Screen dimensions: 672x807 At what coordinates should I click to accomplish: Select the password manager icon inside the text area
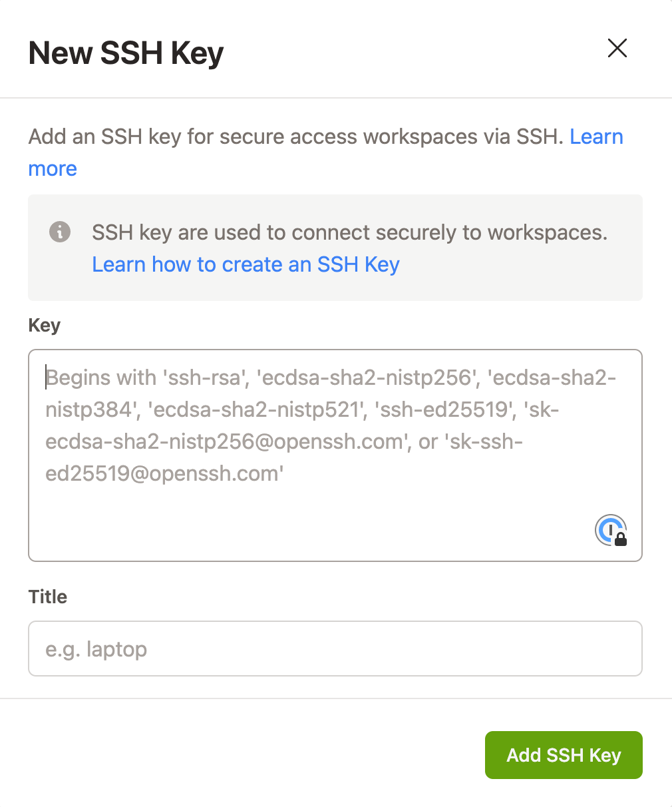(x=611, y=531)
